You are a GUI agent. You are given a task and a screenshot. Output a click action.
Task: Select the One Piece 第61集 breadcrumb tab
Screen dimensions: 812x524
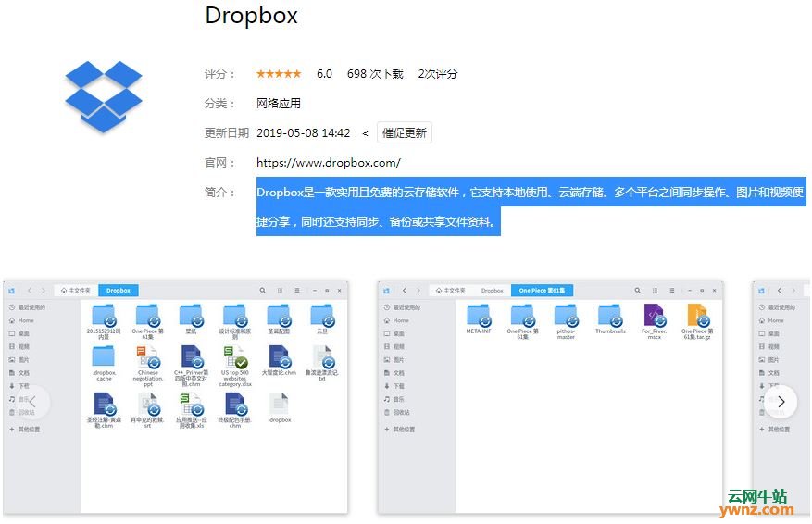tap(543, 291)
